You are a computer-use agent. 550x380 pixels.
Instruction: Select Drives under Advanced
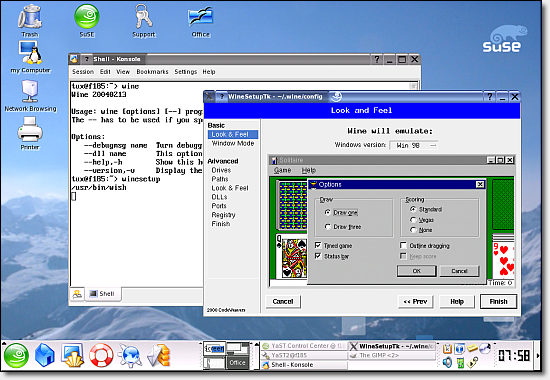(221, 170)
